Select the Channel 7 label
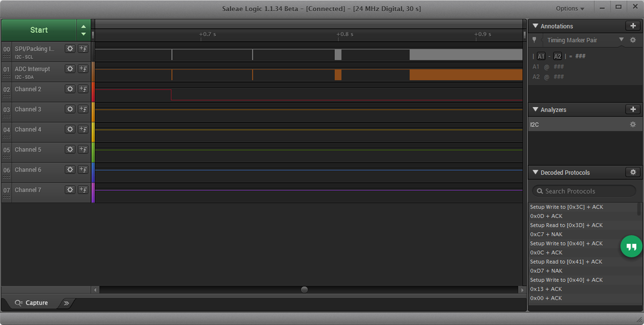 coord(28,189)
